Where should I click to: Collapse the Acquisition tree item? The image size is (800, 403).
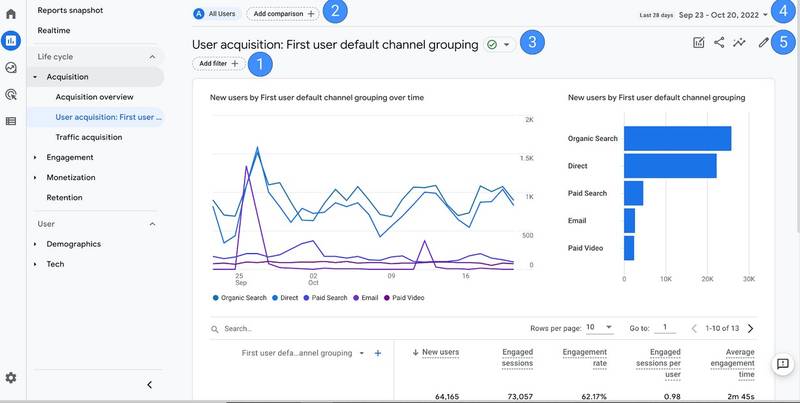pos(35,77)
